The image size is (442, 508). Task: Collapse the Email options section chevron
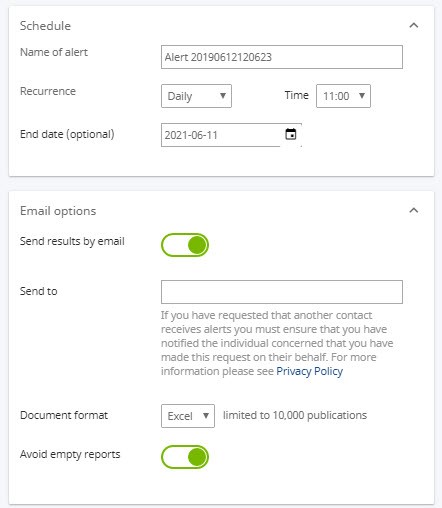414,210
